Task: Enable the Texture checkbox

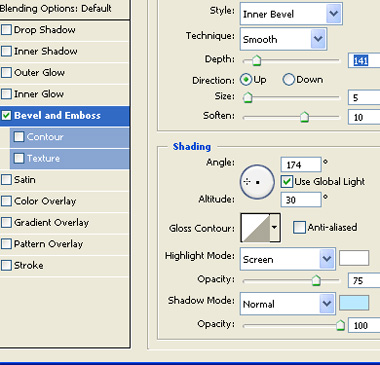Action: click(19, 158)
